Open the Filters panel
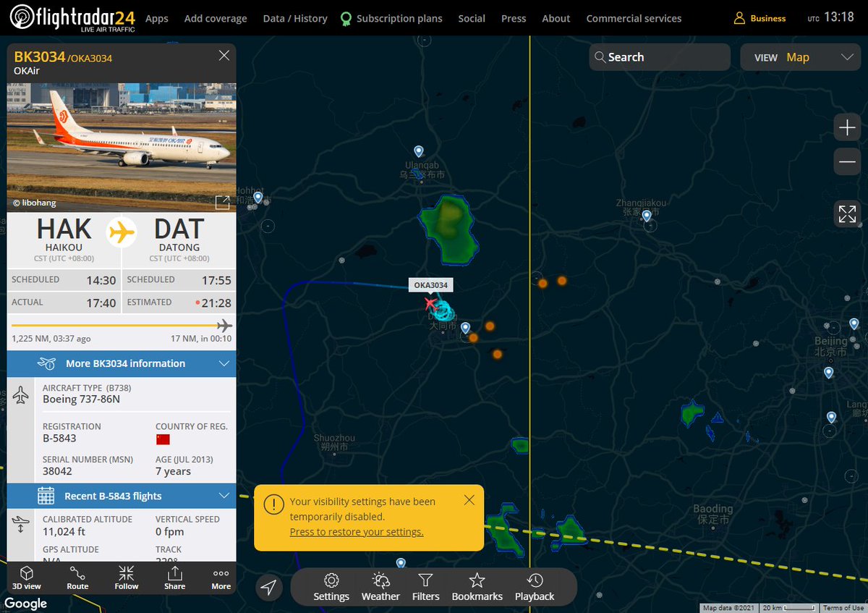The width and height of the screenshot is (868, 613). [425, 586]
